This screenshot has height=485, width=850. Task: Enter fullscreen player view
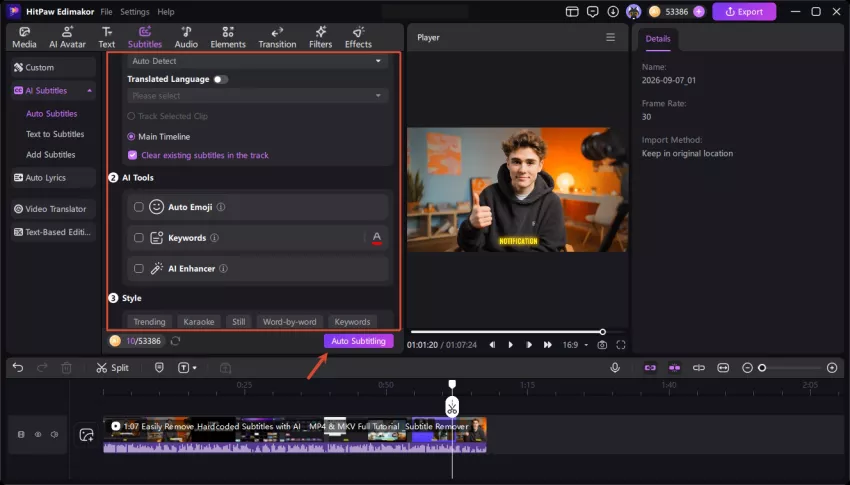pyautogui.click(x=621, y=345)
